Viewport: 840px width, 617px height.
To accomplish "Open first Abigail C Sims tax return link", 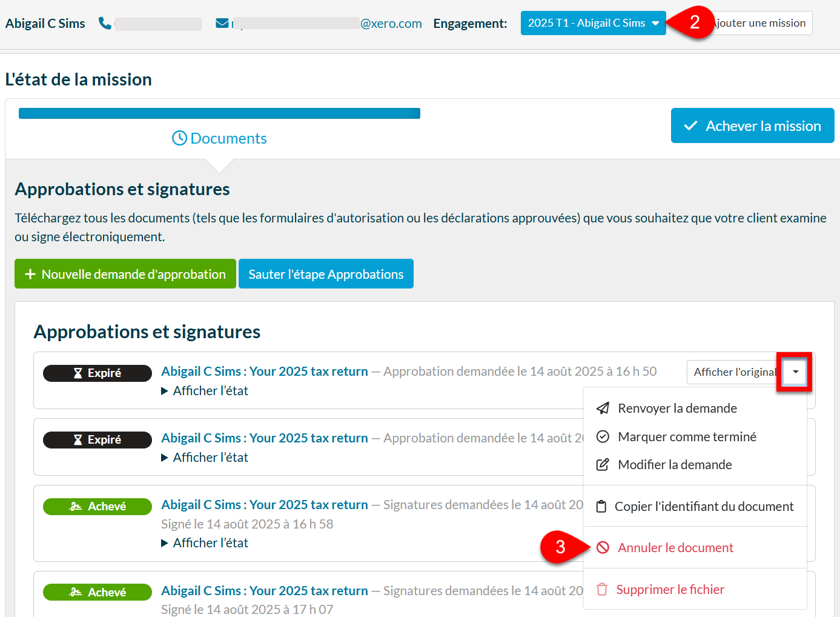I will [264, 372].
